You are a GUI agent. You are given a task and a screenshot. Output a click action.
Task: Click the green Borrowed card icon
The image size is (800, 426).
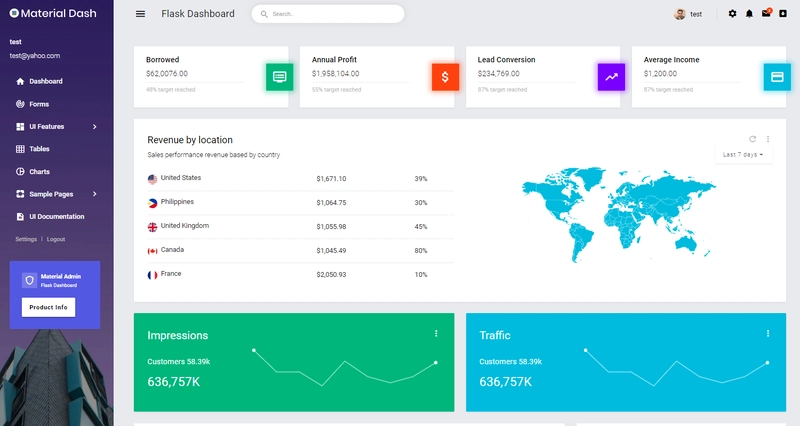click(280, 77)
